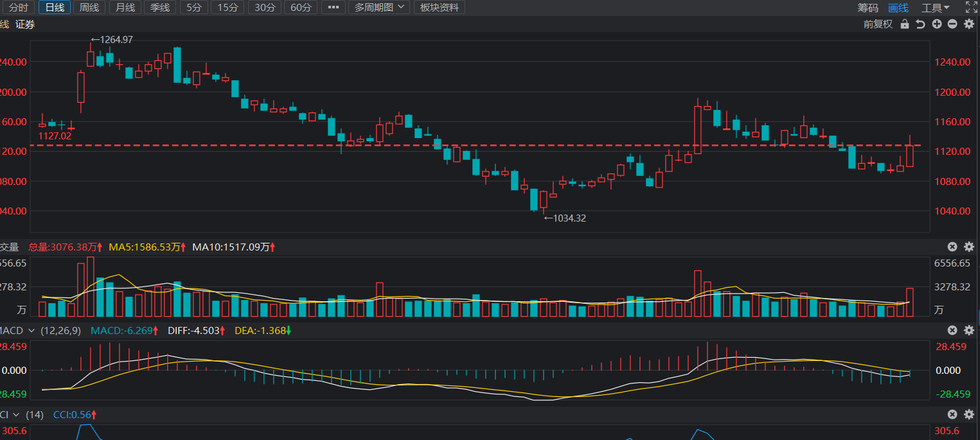Click the lock icon beside 前复权
The height and width of the screenshot is (440, 980).
[905, 24]
